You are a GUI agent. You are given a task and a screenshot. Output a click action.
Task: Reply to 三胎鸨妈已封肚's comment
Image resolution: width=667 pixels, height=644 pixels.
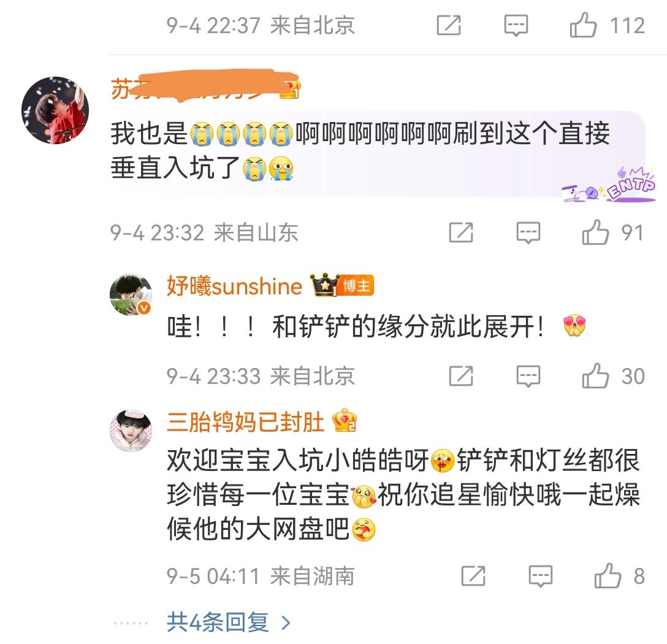coord(541,576)
